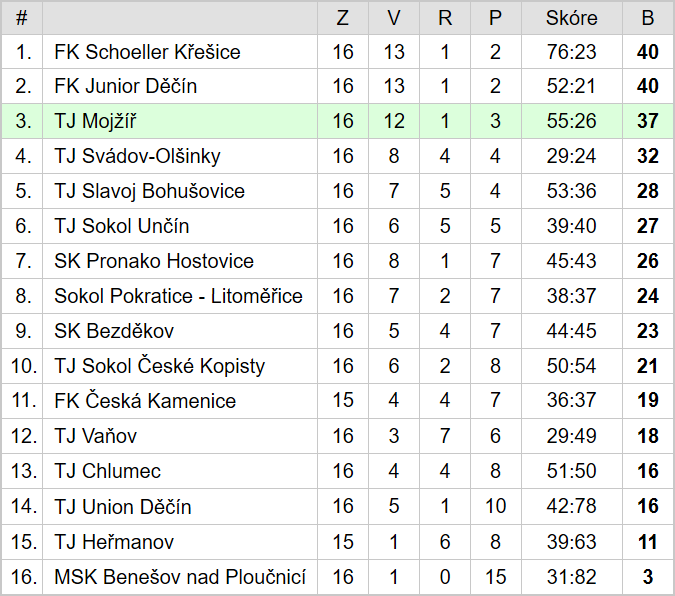Select FK Česká Kamenice team name
Viewport: 675px width, 596px height.
(x=145, y=400)
